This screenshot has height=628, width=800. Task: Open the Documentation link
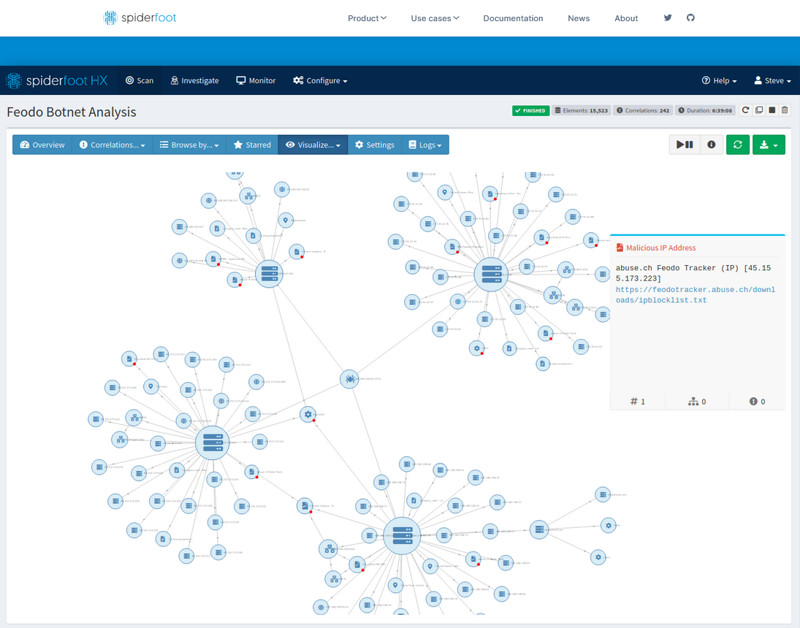click(513, 18)
